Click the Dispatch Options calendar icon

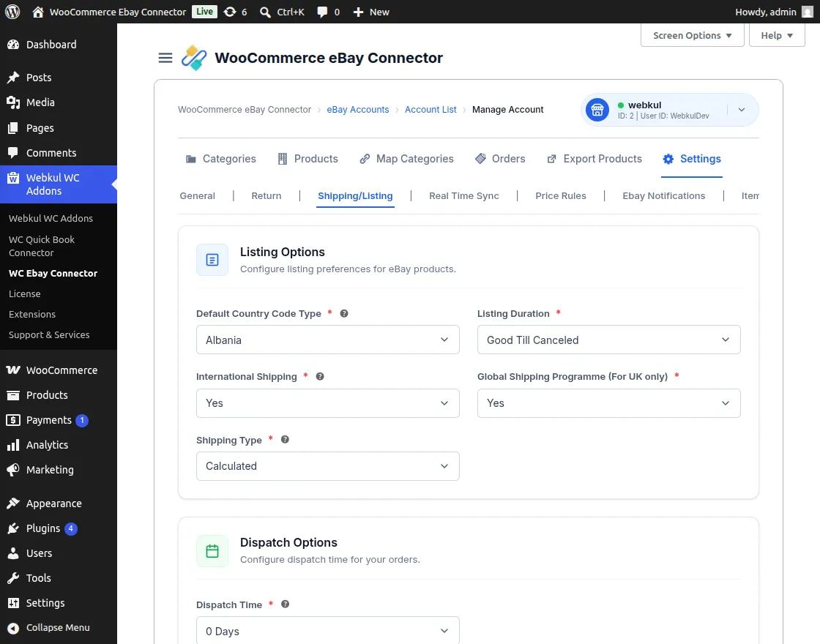pos(212,551)
